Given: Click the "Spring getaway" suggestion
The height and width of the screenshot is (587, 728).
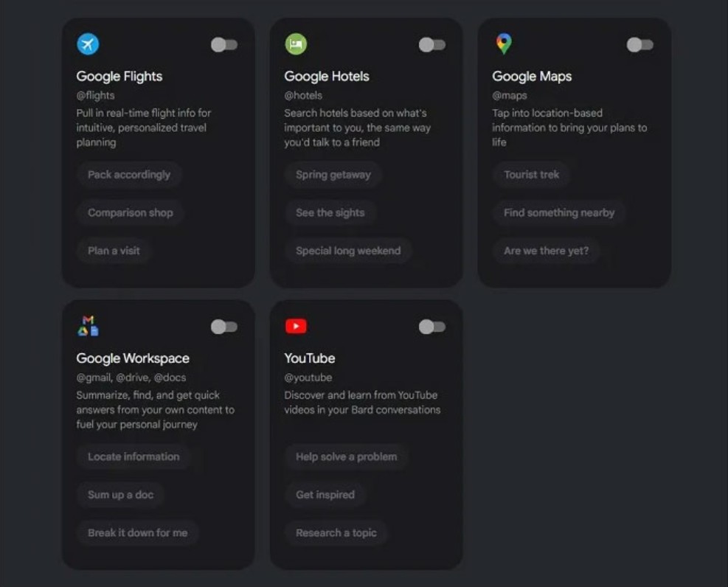Looking at the screenshot, I should [x=333, y=175].
